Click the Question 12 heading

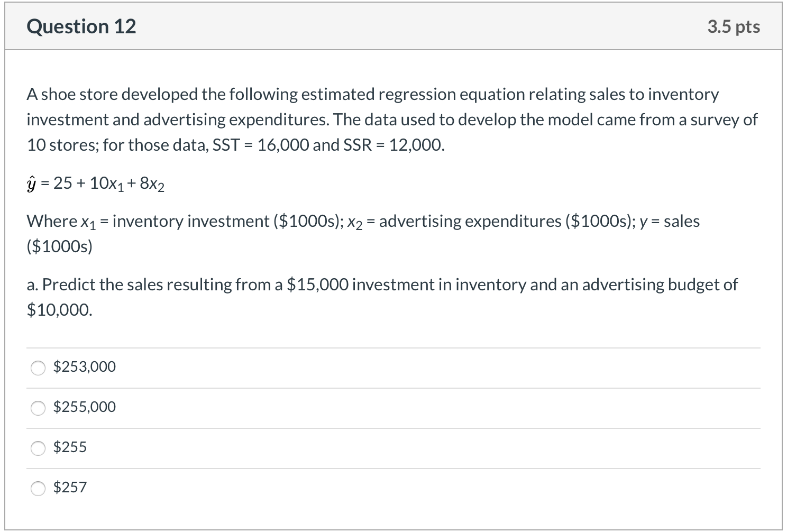point(81,26)
